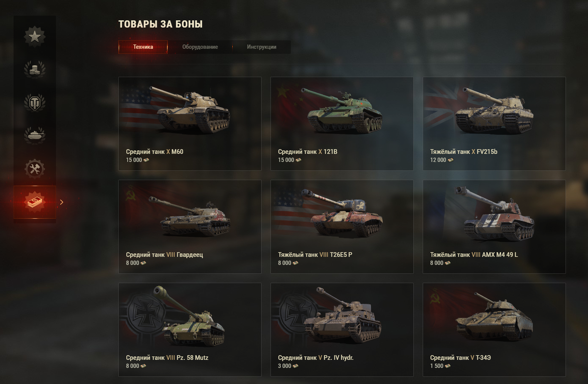Open the Т-34Э Soviet tank card
This screenshot has width=588, height=384.
(494, 330)
